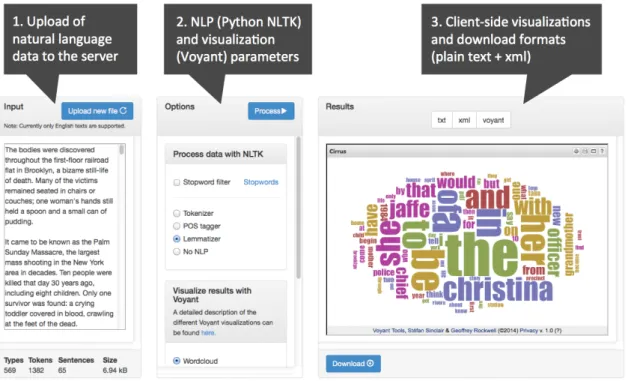Open the Geoffrey Rockwell footer link

click(473, 331)
